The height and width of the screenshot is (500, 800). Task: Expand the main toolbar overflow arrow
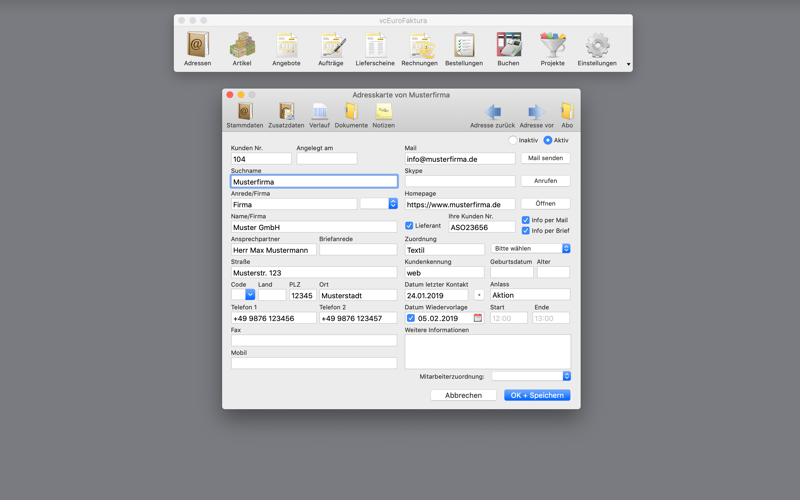pyautogui.click(x=628, y=64)
